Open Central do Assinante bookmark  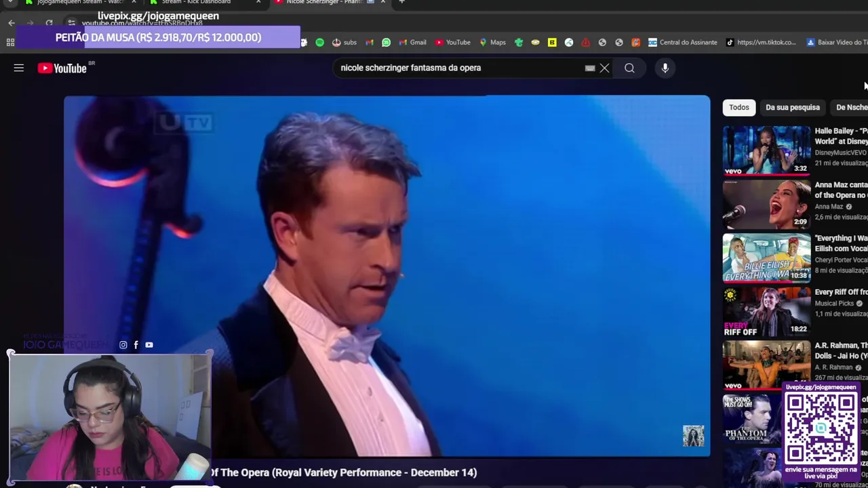682,42
